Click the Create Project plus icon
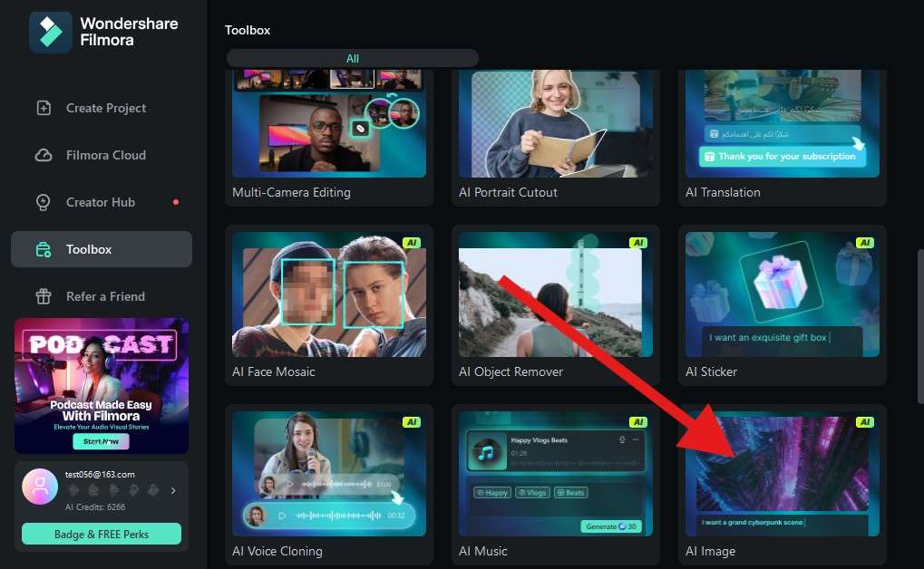The width and height of the screenshot is (924, 569). coord(44,108)
